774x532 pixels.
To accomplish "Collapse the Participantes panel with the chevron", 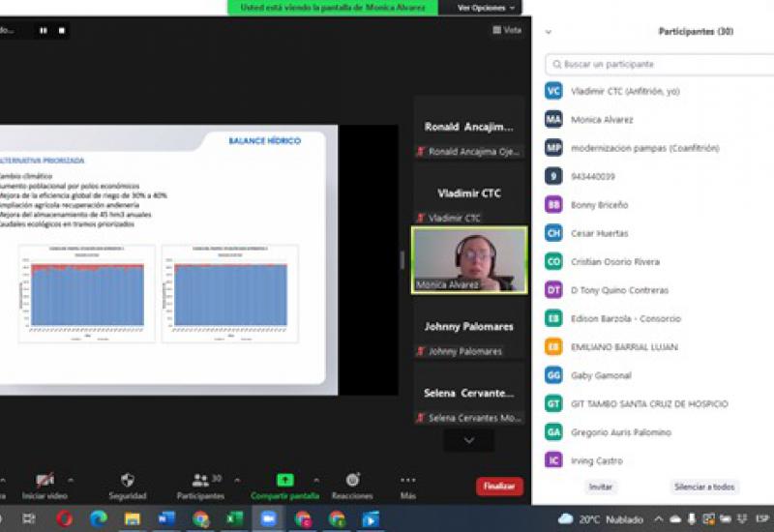I will [x=549, y=32].
